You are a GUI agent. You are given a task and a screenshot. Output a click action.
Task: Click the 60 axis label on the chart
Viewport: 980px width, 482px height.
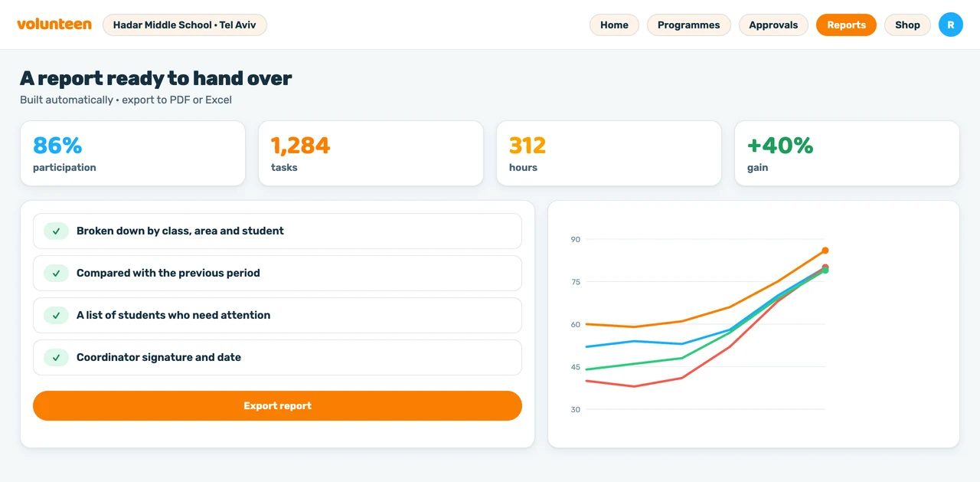point(576,325)
